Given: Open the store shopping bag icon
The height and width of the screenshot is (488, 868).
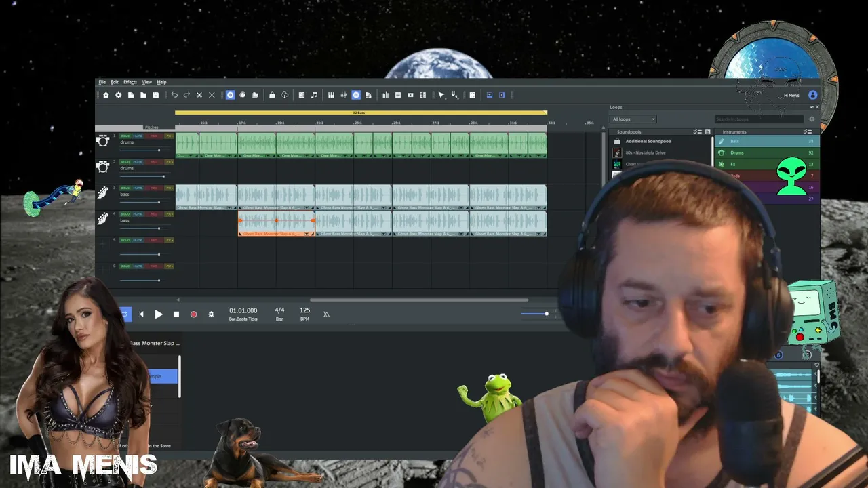Looking at the screenshot, I should (272, 95).
